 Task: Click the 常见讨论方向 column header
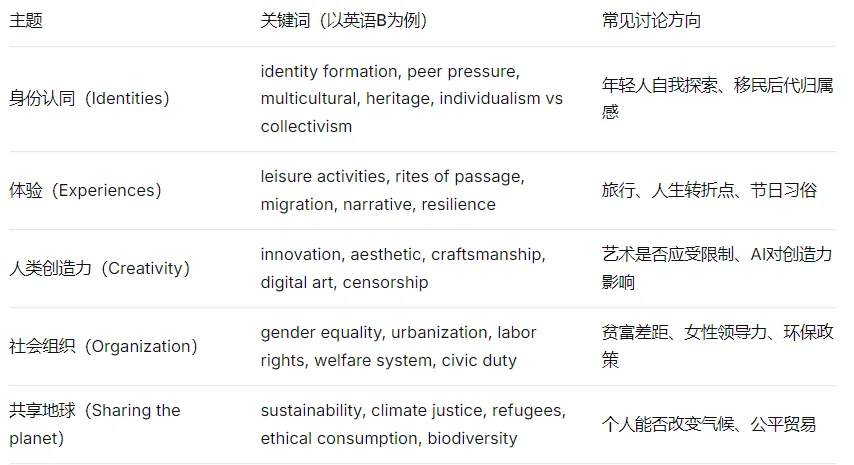[x=651, y=21]
